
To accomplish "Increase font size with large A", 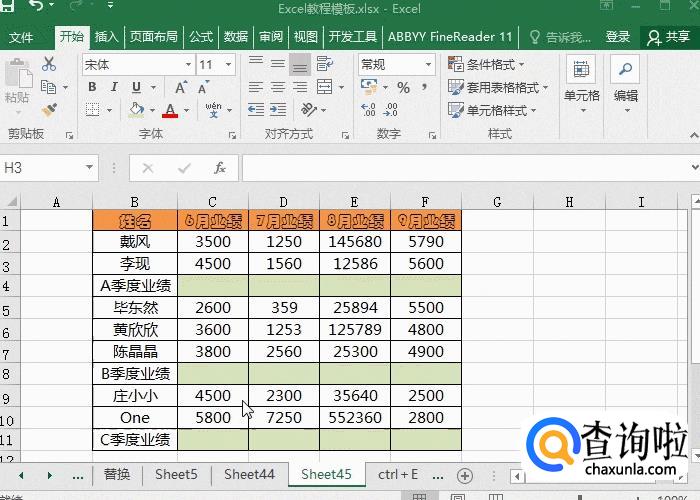I will pyautogui.click(x=181, y=87).
